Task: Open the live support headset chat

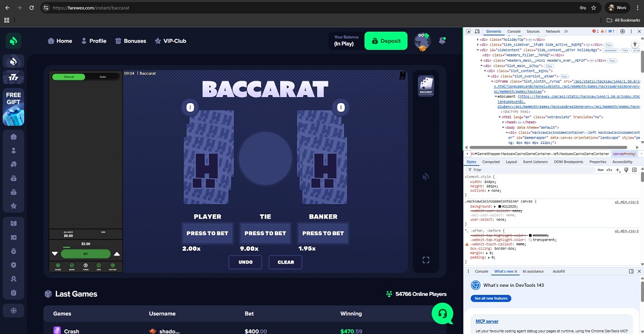Action: (x=442, y=313)
